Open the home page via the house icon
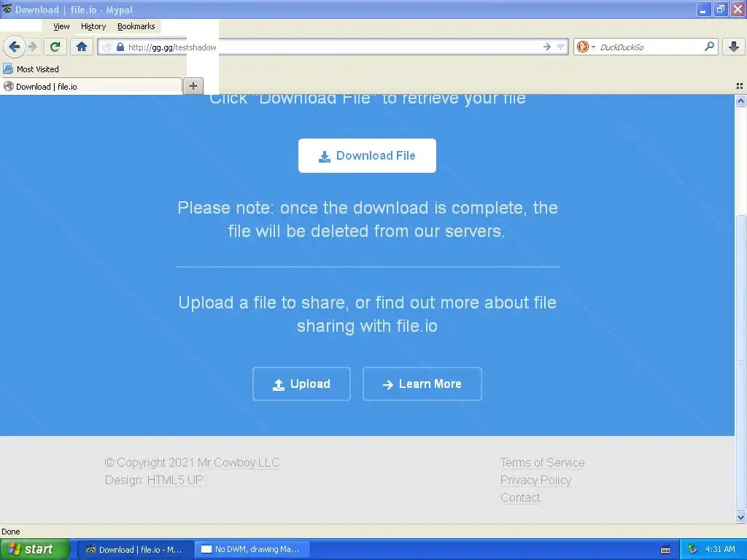Image resolution: width=747 pixels, height=560 pixels. point(82,47)
